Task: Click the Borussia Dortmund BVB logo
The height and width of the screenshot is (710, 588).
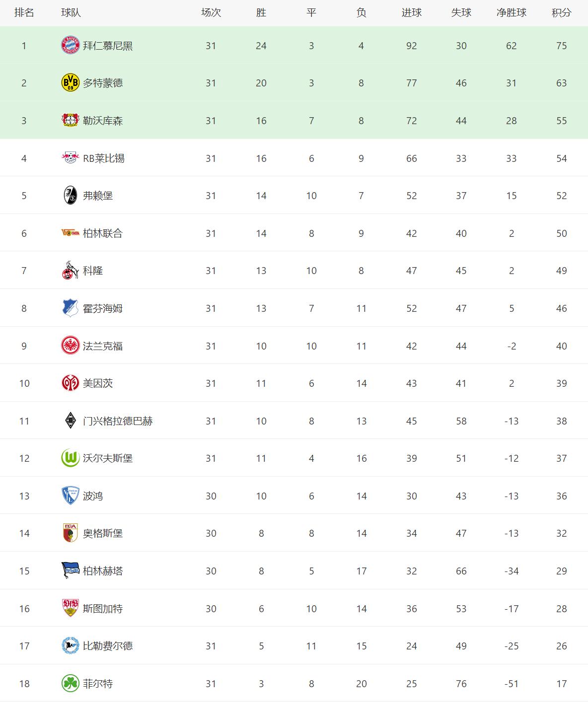Action: [x=70, y=83]
